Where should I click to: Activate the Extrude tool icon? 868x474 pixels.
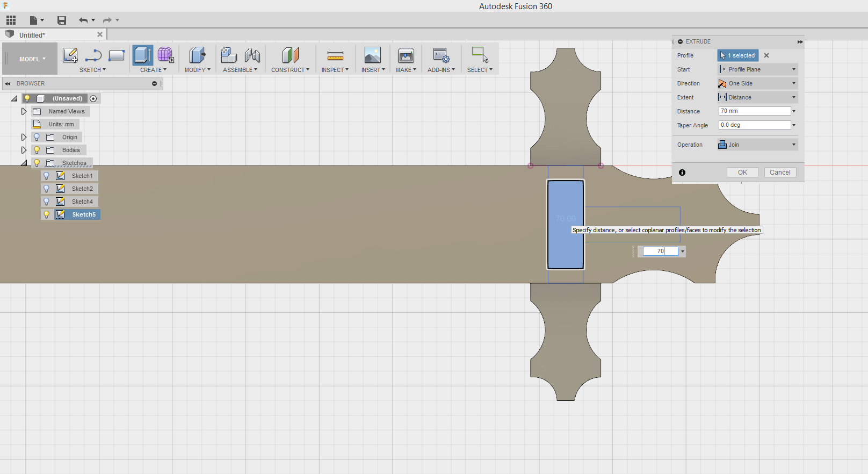coord(142,55)
